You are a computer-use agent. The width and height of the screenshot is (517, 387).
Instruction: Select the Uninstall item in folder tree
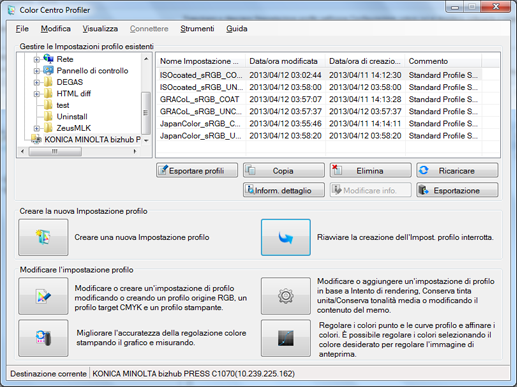pos(72,117)
